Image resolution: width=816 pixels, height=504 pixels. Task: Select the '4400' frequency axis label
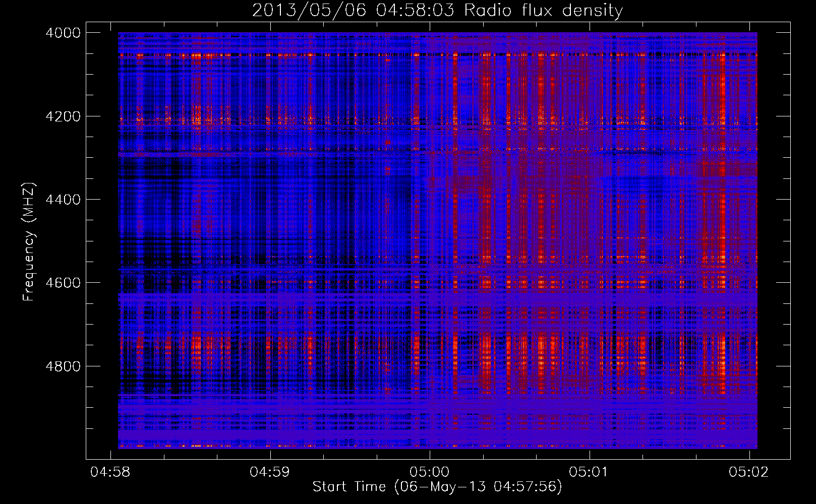[63, 200]
